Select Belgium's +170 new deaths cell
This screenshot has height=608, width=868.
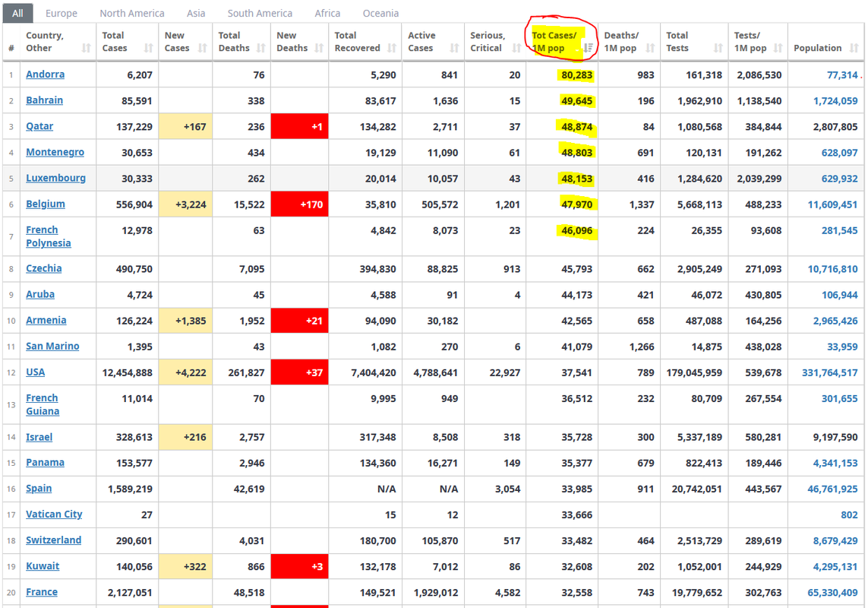pos(299,204)
